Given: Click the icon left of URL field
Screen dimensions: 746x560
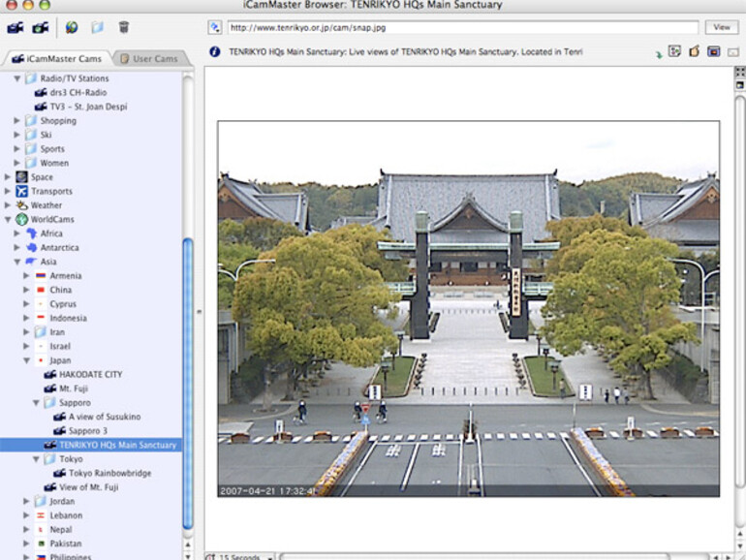Looking at the screenshot, I should coord(214,27).
